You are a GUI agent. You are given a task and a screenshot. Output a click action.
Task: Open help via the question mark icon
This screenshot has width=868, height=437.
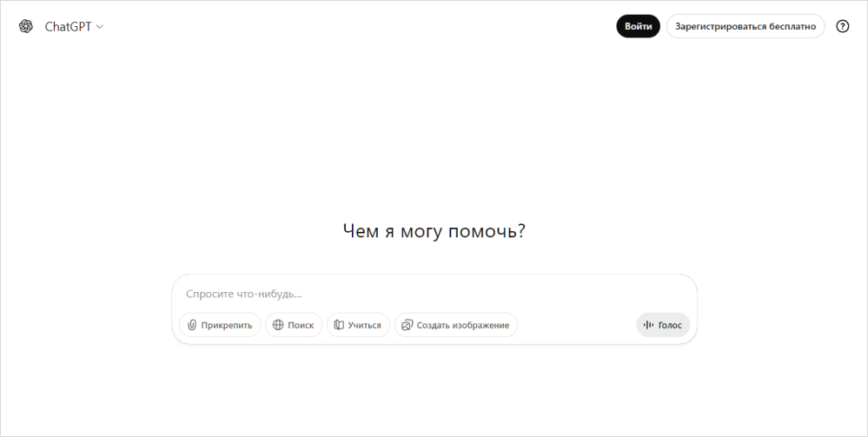(x=842, y=26)
